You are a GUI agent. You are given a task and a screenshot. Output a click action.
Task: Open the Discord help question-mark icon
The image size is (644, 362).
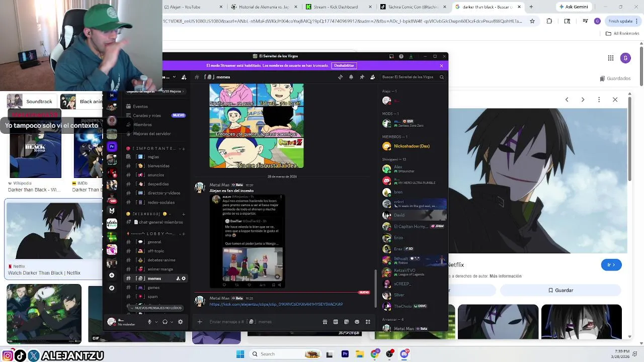(401, 56)
